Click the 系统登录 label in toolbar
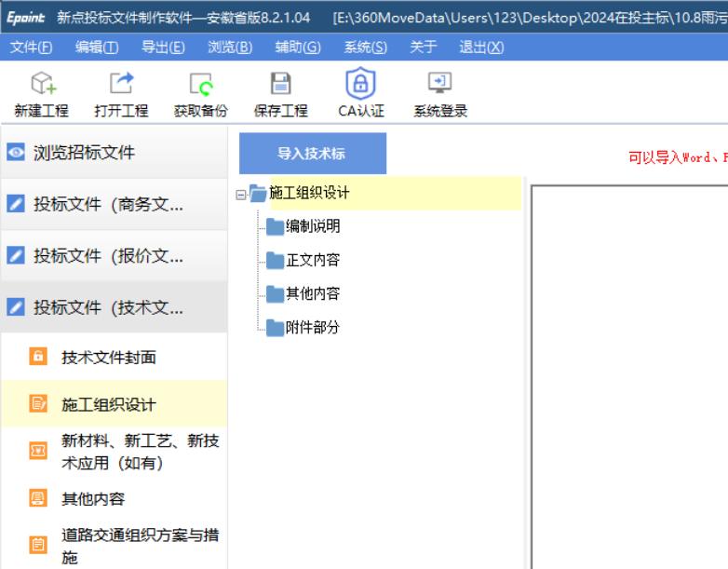The image size is (728, 569). (440, 111)
